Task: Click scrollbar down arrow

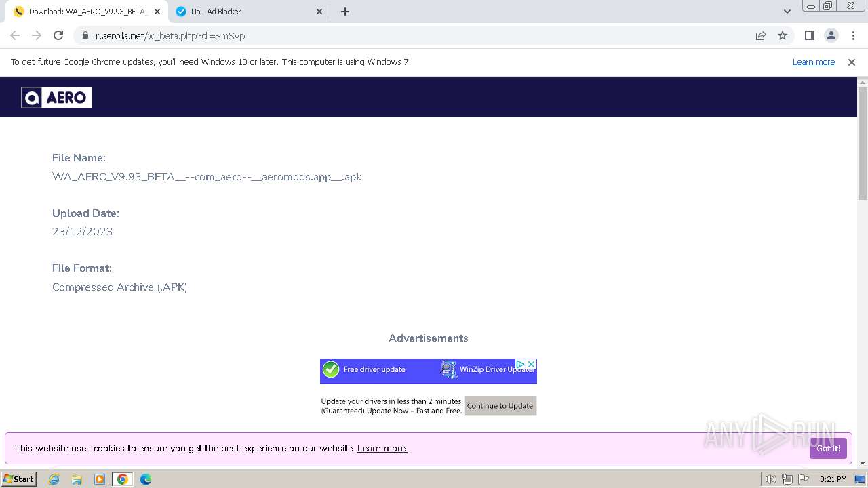Action: point(863,463)
